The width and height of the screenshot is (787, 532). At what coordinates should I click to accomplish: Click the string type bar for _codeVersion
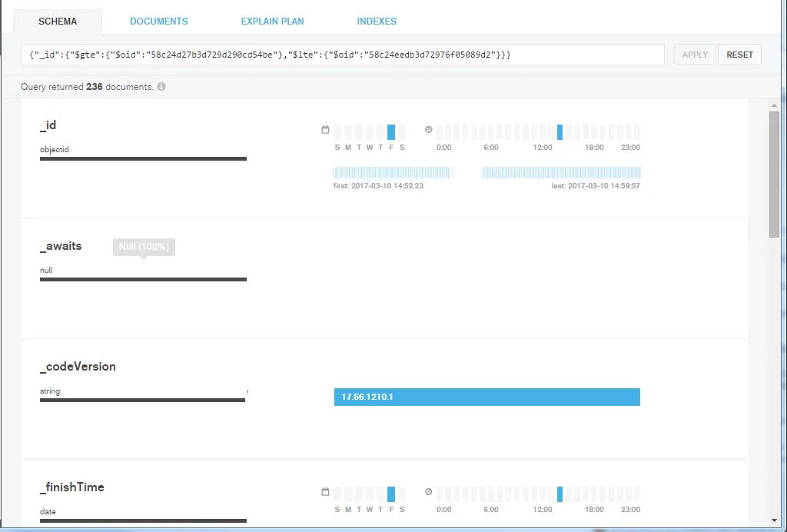pyautogui.click(x=142, y=400)
